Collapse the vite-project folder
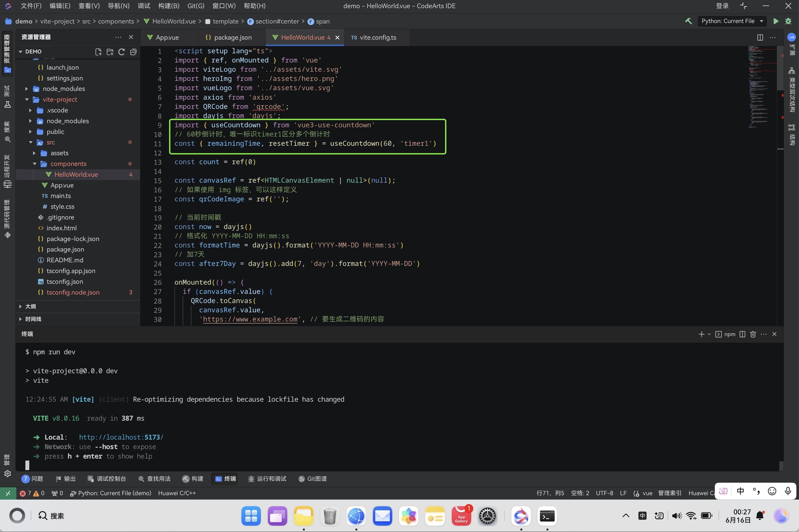Viewport: 799px width, 532px height. 27,99
